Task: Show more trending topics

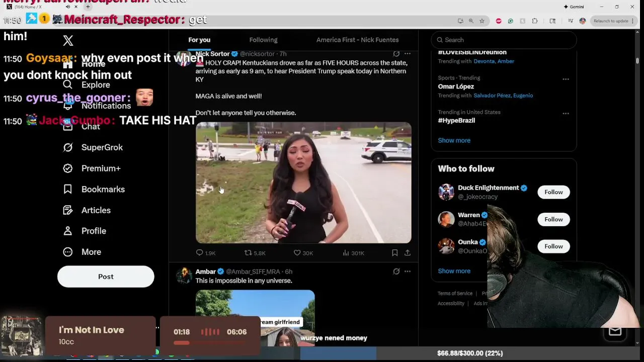Action: click(454, 140)
